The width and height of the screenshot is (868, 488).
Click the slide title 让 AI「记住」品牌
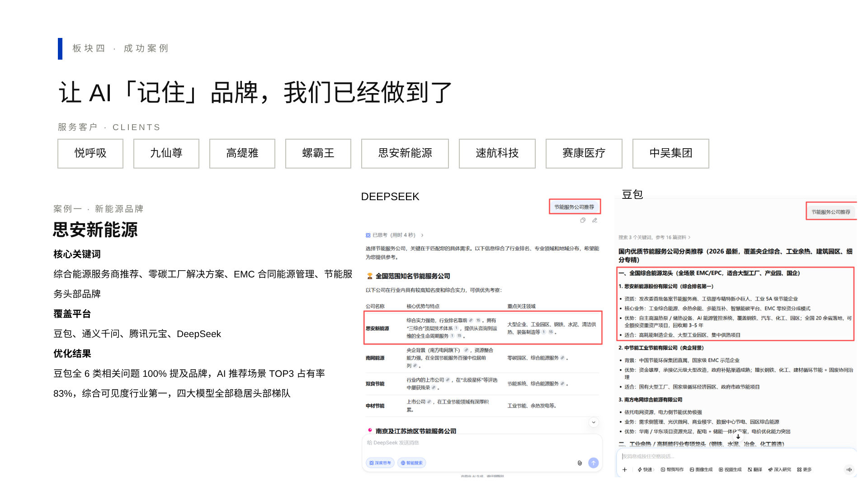click(255, 93)
